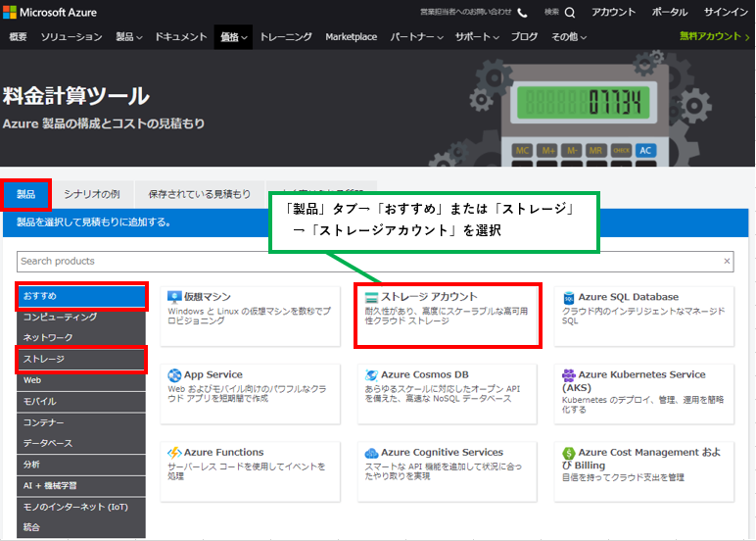
Task: Click the Microsoft Azure logo
Action: point(50,12)
